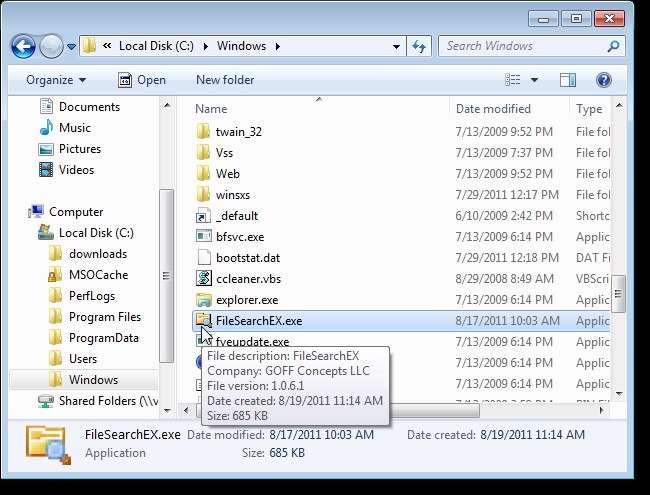
Task: Select Local Disk (C:) in address breadcrumb
Action: click(x=156, y=46)
